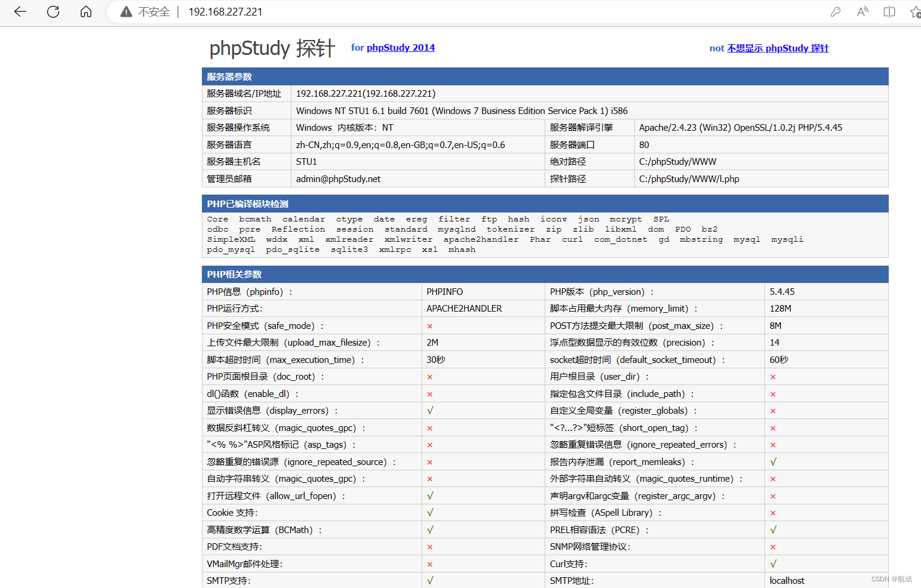The height and width of the screenshot is (588, 921).
Task: Click the pdo_sqlite module name
Action: pos(293,250)
